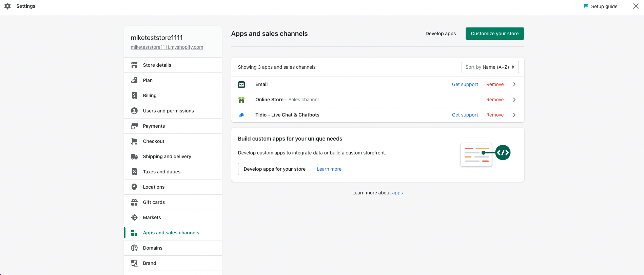Open Markets settings
The image size is (644, 275).
click(x=173, y=217)
